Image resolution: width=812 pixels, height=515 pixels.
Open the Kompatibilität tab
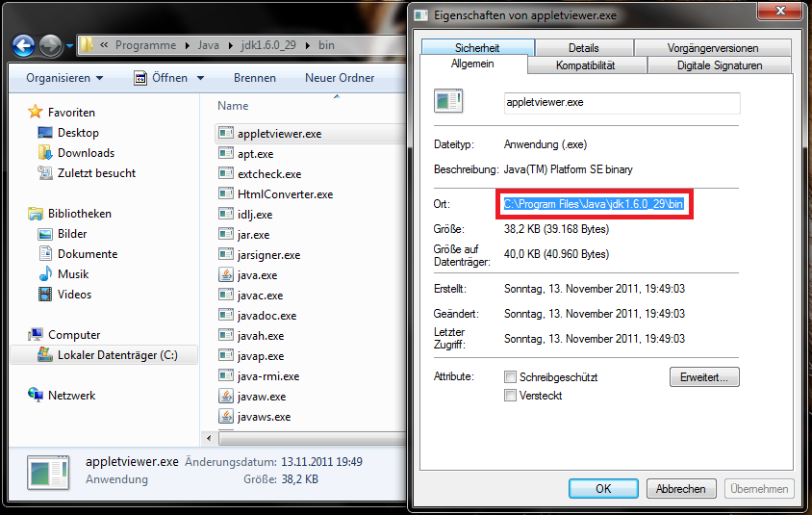tap(586, 65)
